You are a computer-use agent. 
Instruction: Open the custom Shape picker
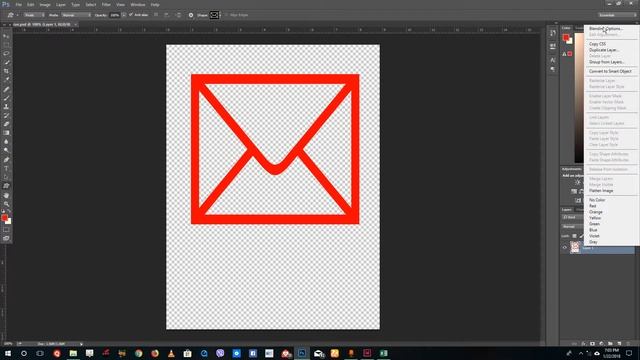214,15
